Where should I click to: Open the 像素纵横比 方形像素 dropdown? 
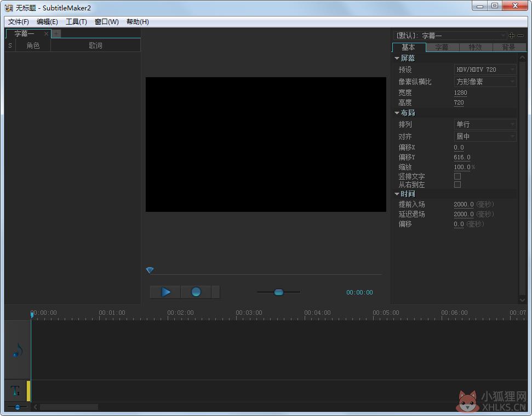tap(485, 82)
